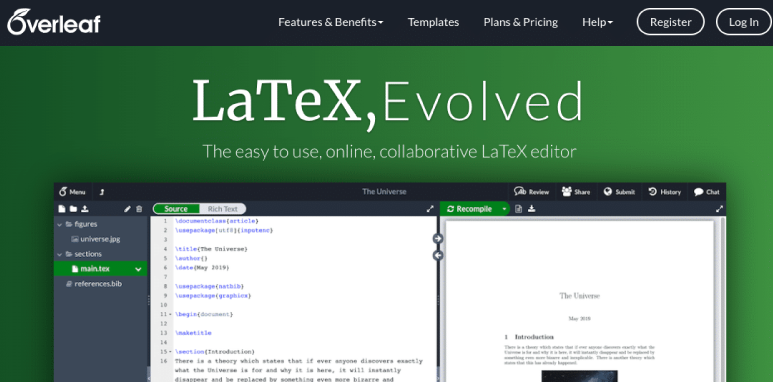The height and width of the screenshot is (382, 773).
Task: Click the download PDF icon
Action: pyautogui.click(x=531, y=209)
